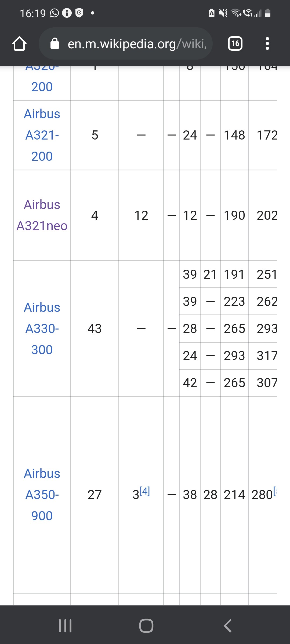Viewport: 290px width, 644px height.
Task: Tap the battery icon in status bar
Action: [268, 13]
